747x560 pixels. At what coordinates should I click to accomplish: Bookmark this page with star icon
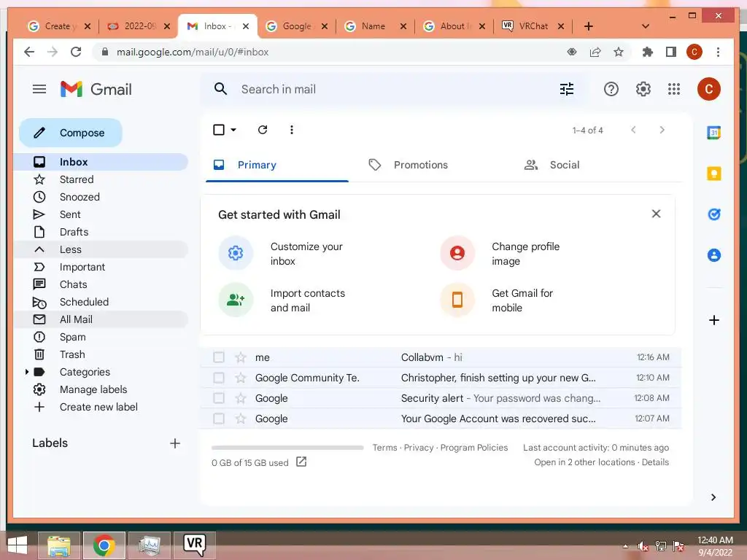[619, 52]
